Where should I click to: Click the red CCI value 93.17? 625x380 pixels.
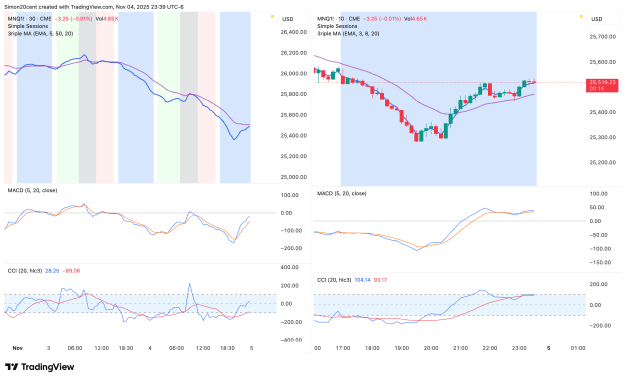pyautogui.click(x=380, y=280)
